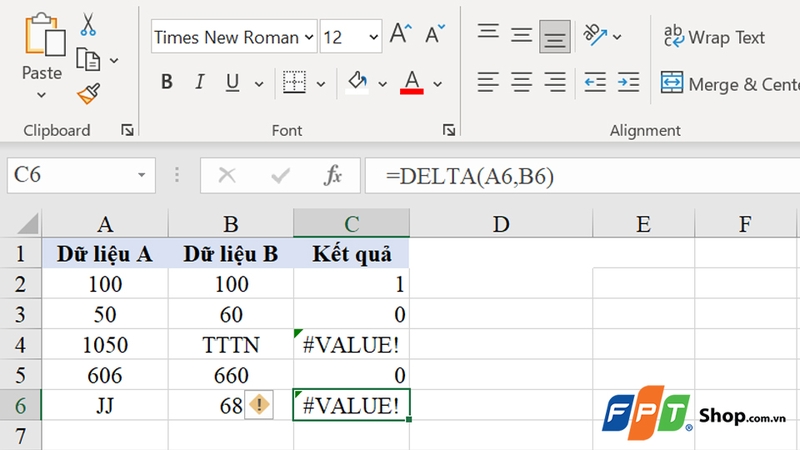Open the Clipboard dialog launcher
The width and height of the screenshot is (800, 450).
(x=127, y=131)
